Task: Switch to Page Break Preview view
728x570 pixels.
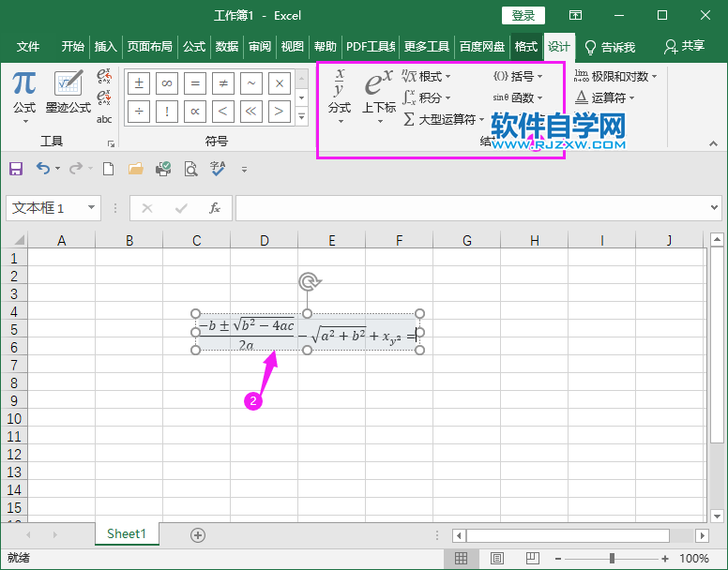Action: tap(533, 558)
